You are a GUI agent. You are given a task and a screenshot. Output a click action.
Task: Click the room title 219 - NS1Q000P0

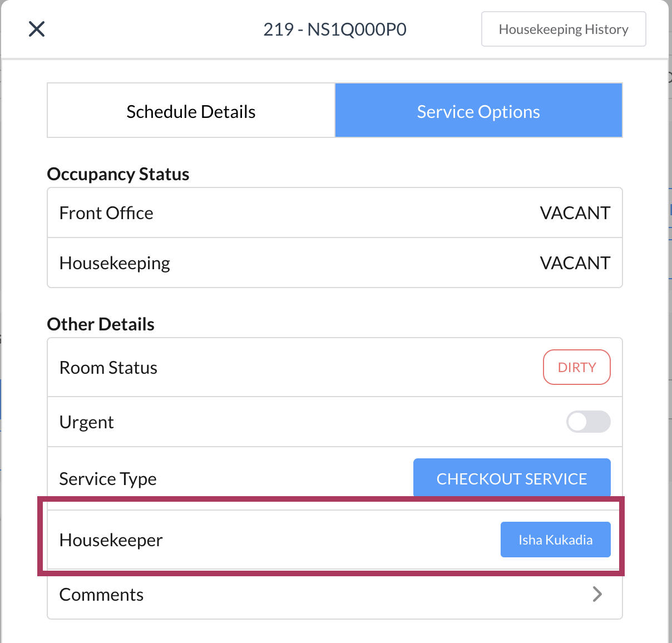point(335,29)
